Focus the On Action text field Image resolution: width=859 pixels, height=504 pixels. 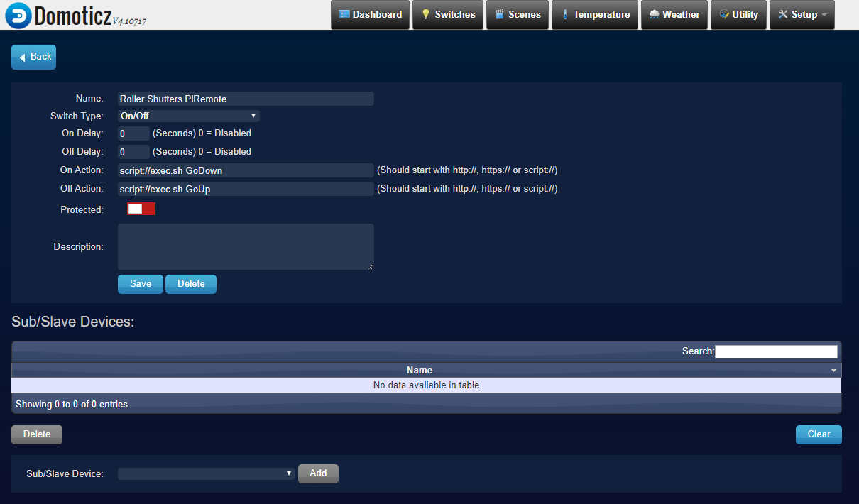coord(246,170)
